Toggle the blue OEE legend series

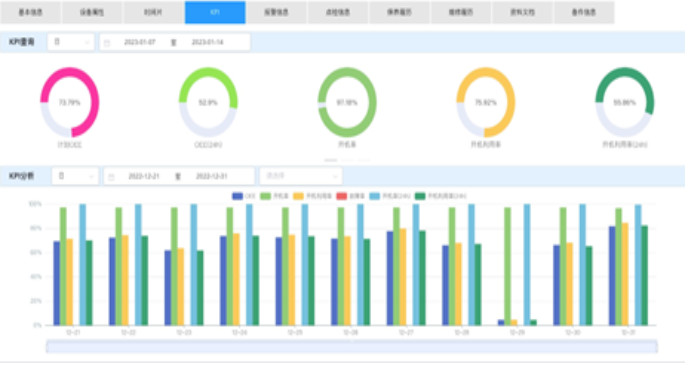pos(244,196)
